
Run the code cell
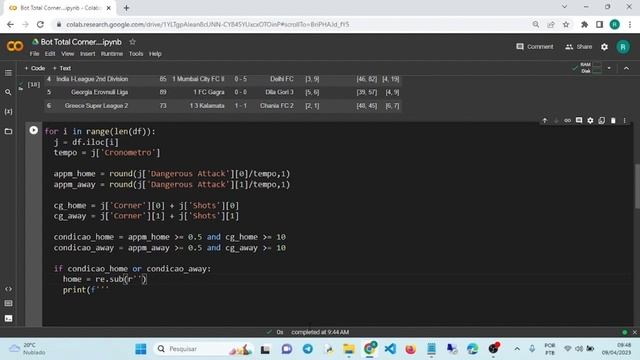[x=33, y=130]
